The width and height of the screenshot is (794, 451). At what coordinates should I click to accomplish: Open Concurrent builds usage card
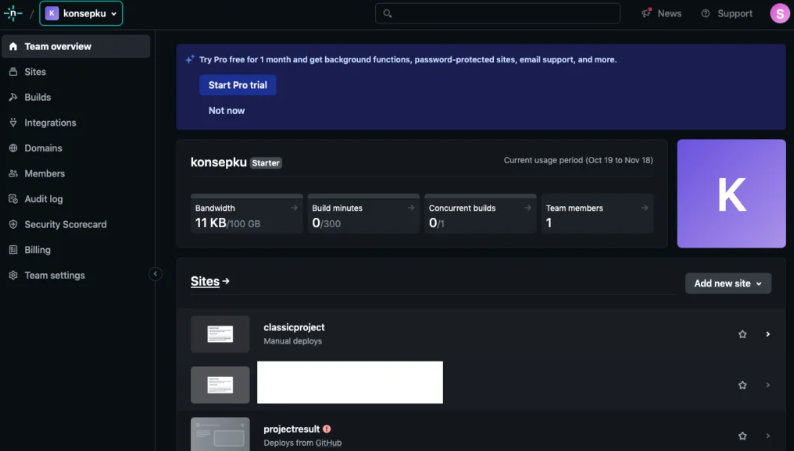(x=481, y=214)
